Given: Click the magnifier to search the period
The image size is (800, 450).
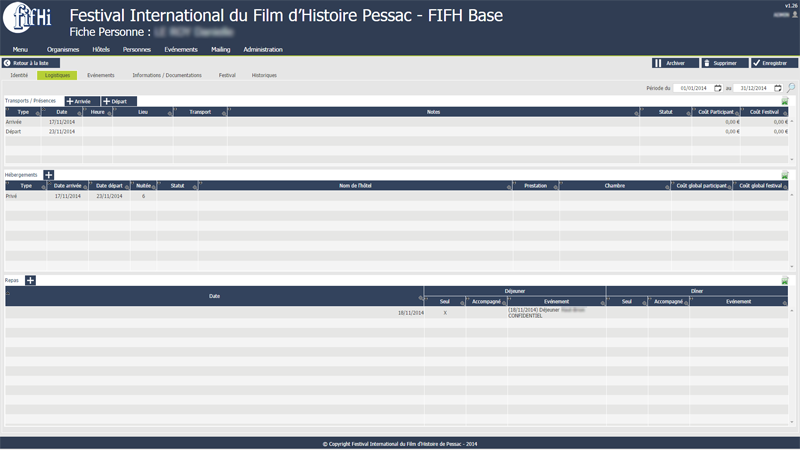Looking at the screenshot, I should (x=791, y=88).
